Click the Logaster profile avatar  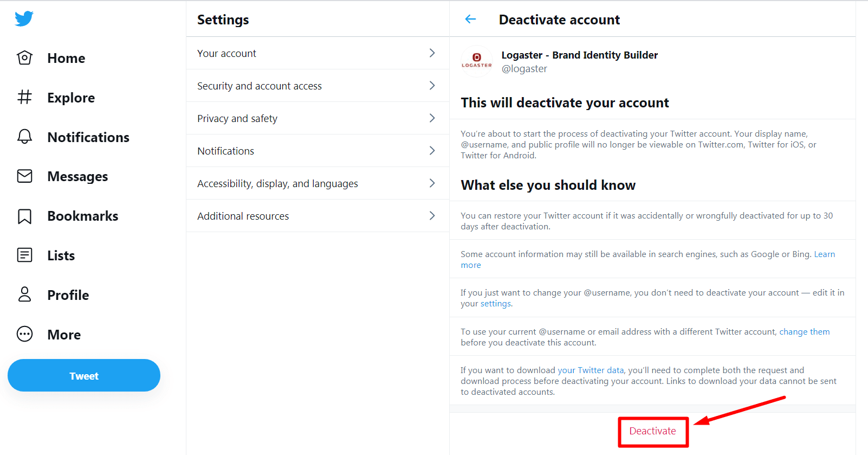pos(477,61)
